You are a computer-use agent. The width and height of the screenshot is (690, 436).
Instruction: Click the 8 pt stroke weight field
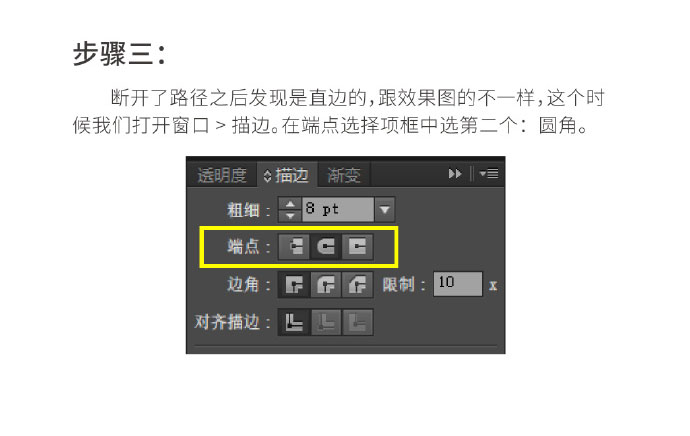click(x=338, y=210)
